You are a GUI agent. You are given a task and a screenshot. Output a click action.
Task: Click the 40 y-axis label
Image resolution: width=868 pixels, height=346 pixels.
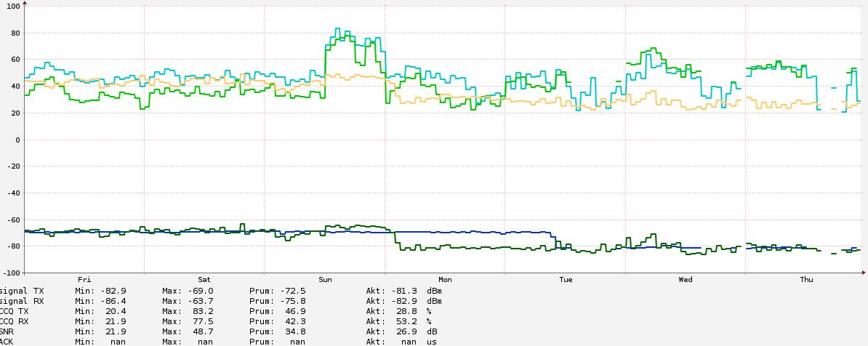pos(15,86)
